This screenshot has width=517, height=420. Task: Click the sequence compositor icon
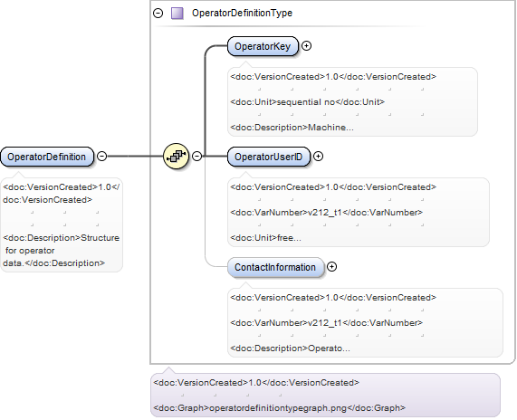point(176,156)
